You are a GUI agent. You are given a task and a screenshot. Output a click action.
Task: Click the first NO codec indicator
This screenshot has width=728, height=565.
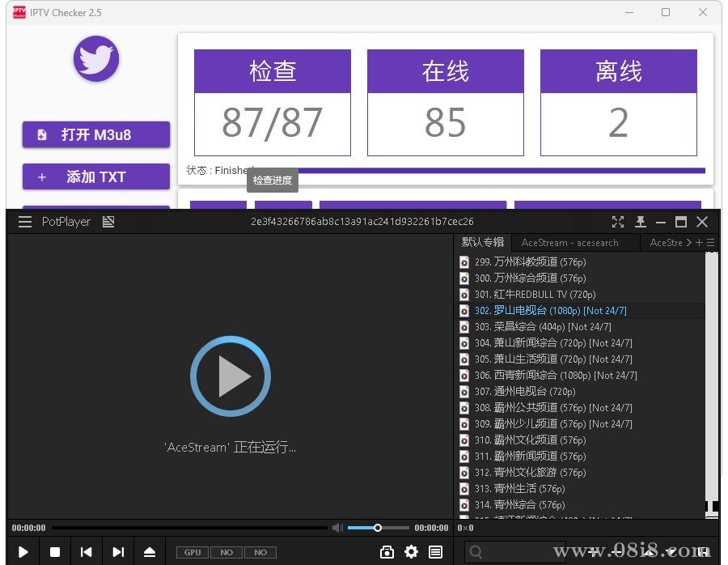pyautogui.click(x=226, y=553)
